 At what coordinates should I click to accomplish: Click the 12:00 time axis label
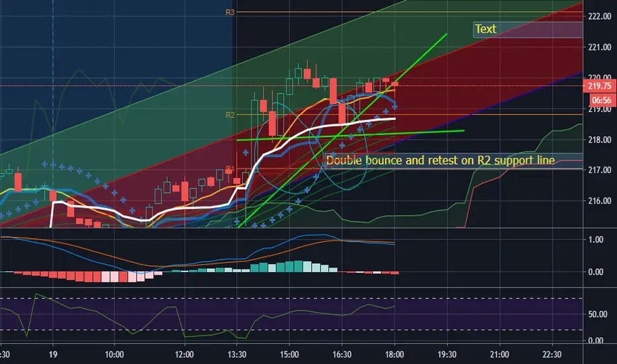pos(184,355)
